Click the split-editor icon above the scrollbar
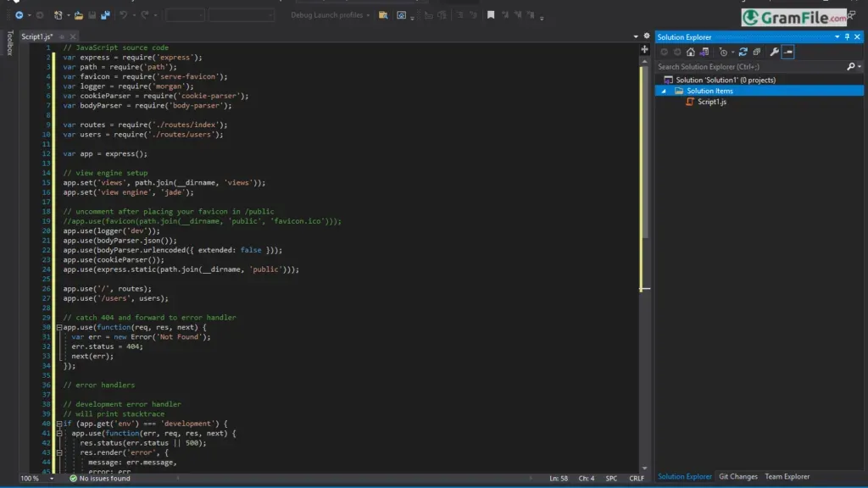The image size is (868, 488). point(644,50)
